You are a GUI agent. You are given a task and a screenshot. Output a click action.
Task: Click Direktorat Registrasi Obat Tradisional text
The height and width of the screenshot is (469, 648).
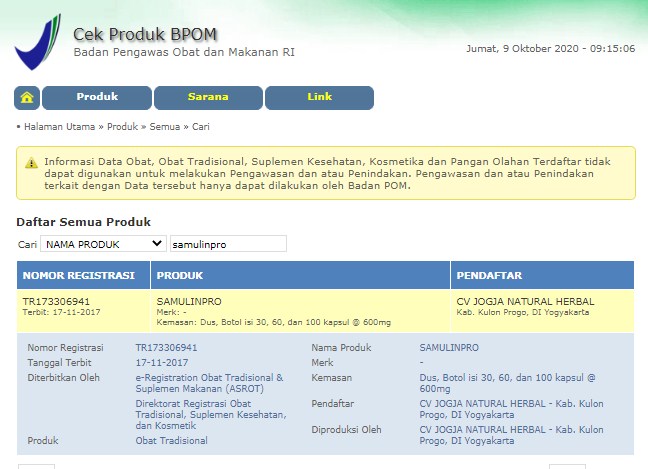point(211,414)
